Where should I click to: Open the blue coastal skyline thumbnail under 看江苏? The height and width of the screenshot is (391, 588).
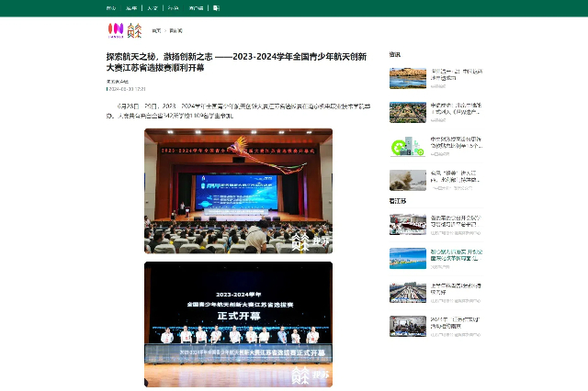click(407, 259)
